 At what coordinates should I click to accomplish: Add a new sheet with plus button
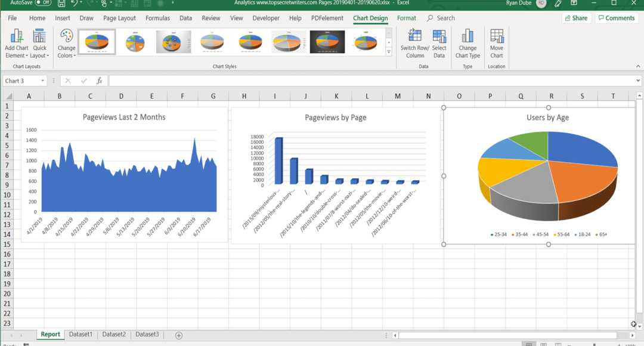(x=179, y=335)
